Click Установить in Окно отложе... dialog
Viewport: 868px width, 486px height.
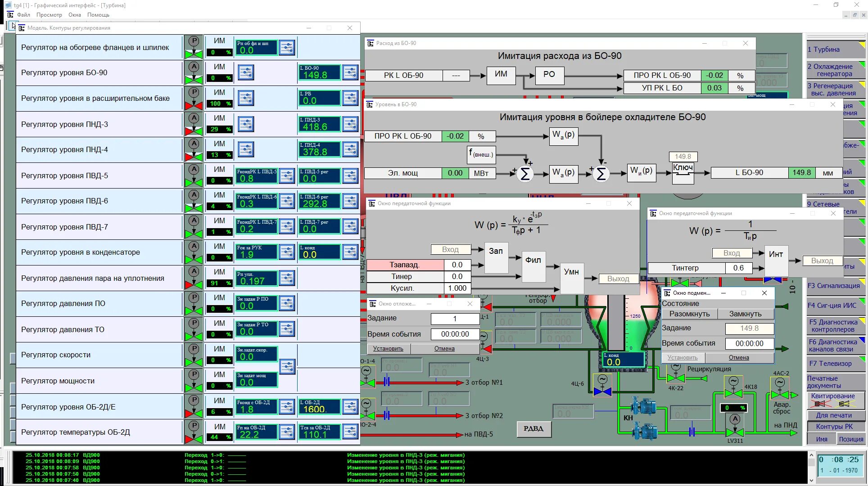tap(388, 349)
